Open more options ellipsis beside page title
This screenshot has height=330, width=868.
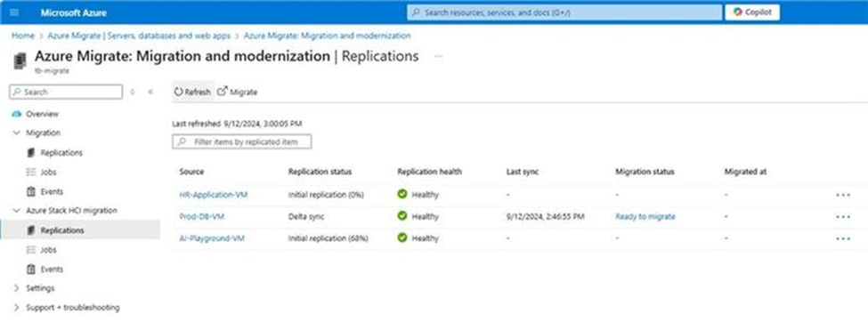438,56
